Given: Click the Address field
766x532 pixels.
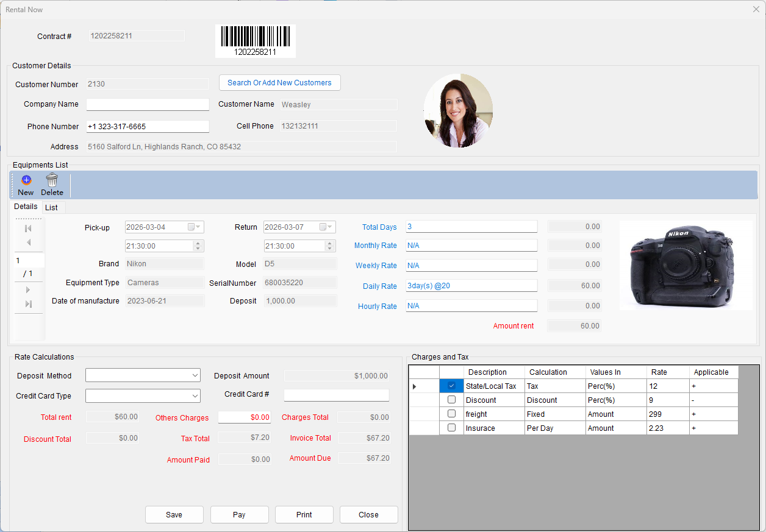Looking at the screenshot, I should [x=242, y=147].
